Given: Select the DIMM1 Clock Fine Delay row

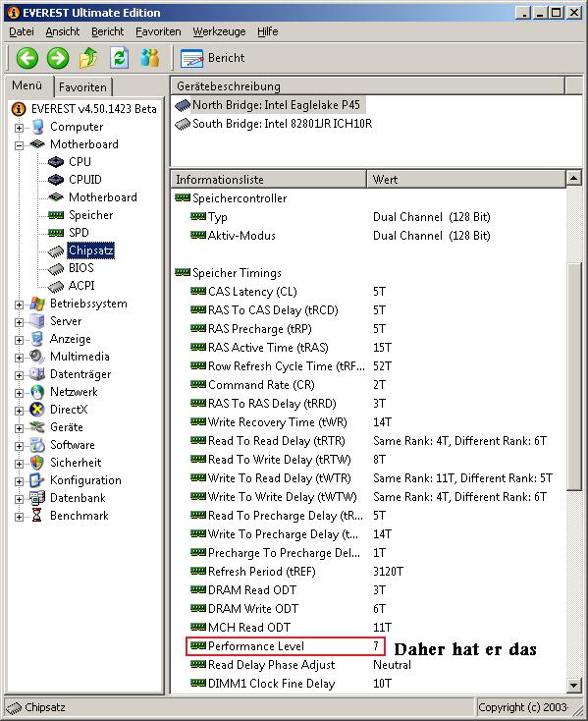Looking at the screenshot, I should click(x=367, y=684).
